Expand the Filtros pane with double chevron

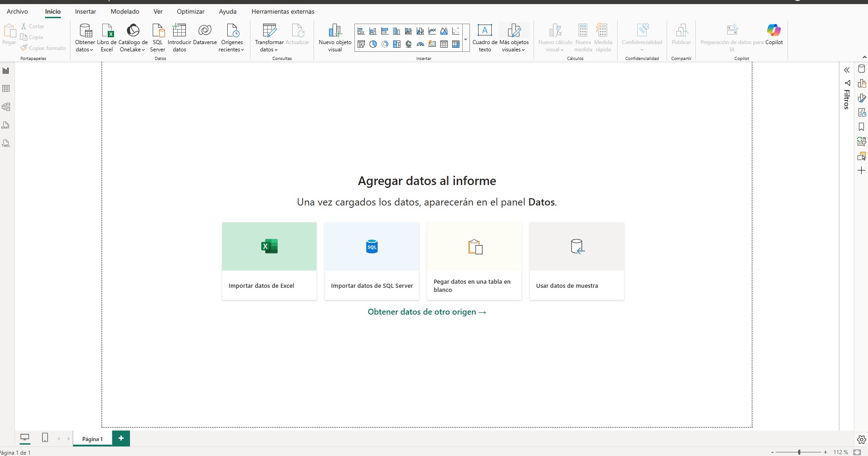coord(847,70)
